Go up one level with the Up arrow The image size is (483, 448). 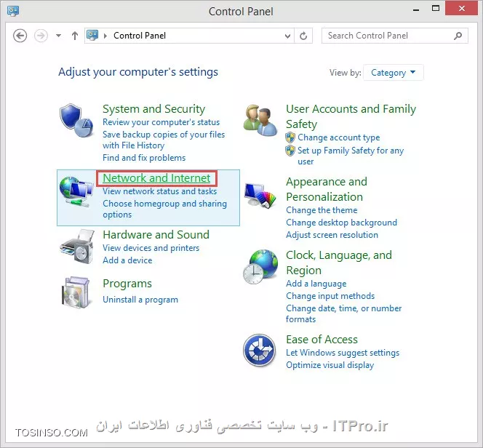[x=75, y=36]
